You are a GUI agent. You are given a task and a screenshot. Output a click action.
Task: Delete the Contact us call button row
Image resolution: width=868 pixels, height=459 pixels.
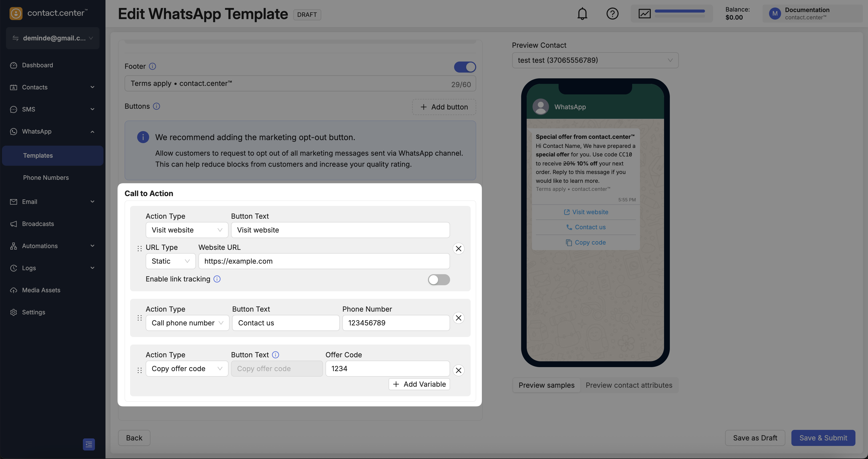point(458,318)
